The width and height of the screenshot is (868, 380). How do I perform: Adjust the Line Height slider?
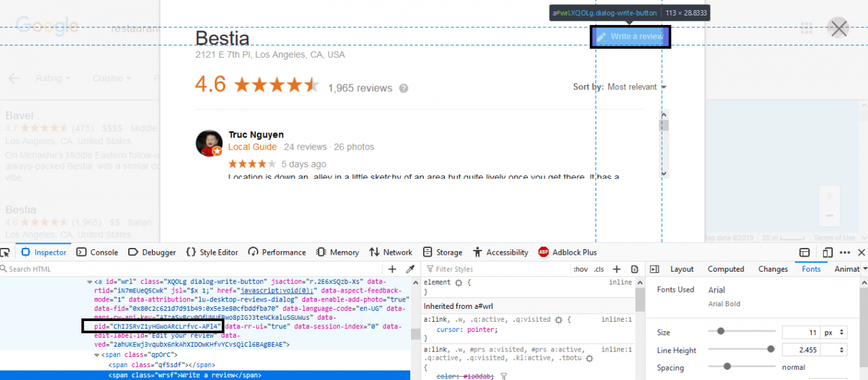pos(742,350)
